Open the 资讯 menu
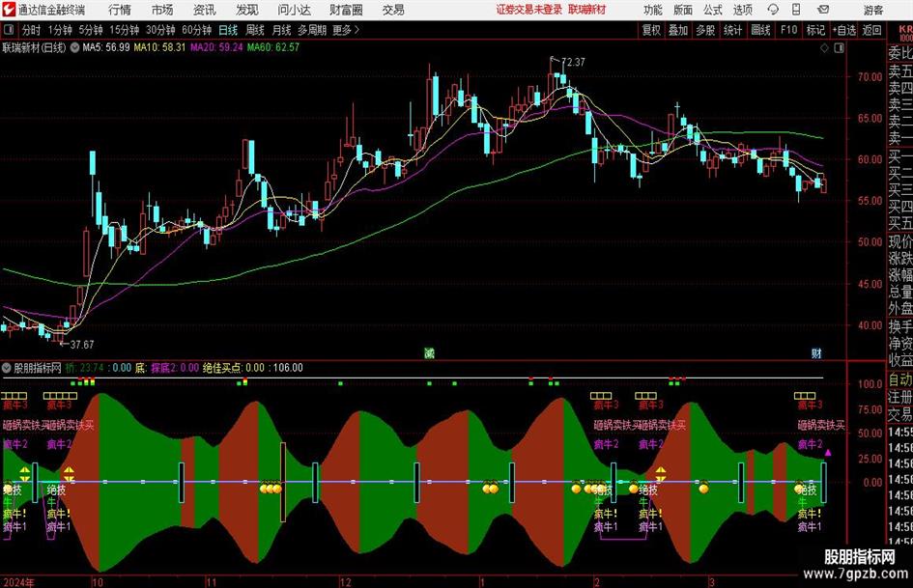The width and height of the screenshot is (913, 588). click(x=205, y=10)
